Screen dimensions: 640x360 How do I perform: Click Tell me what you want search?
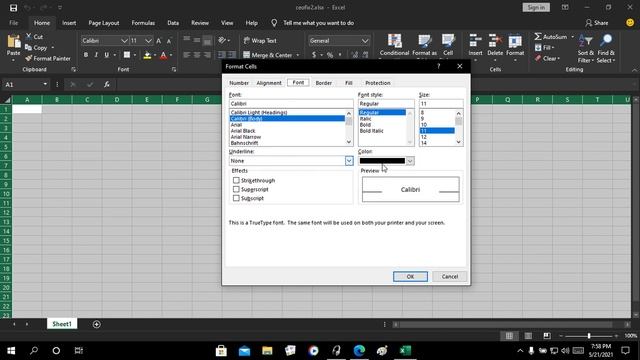[318, 23]
